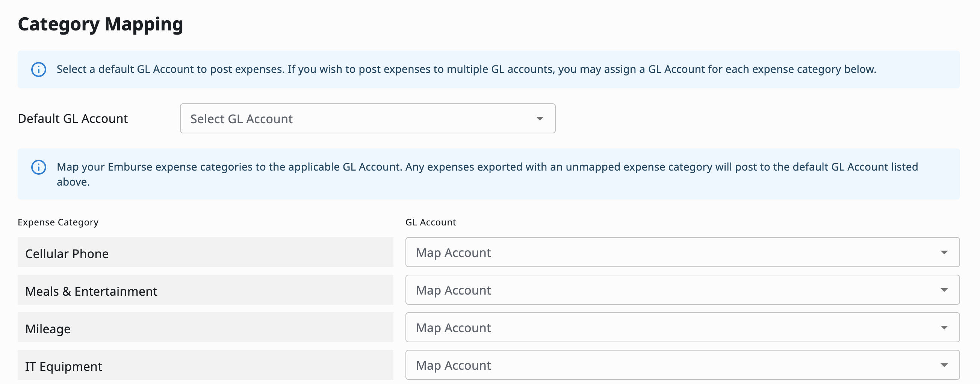Click the Default GL Account label
980x384 pixels.
73,119
